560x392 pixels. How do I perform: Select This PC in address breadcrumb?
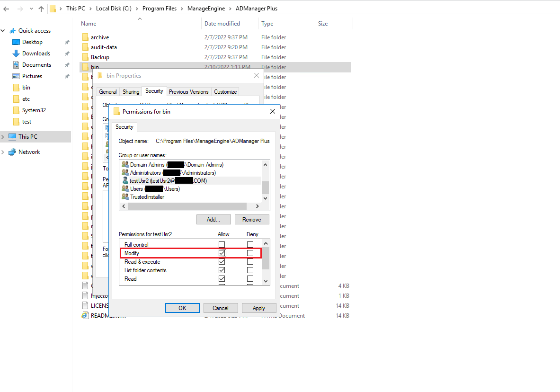coord(76,9)
